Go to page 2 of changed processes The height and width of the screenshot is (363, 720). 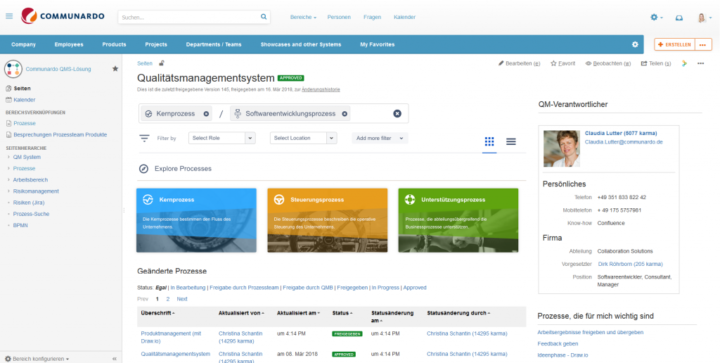168,299
